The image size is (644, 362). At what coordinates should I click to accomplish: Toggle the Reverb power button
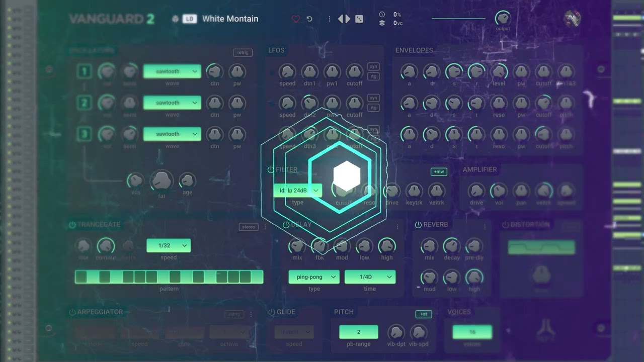418,225
